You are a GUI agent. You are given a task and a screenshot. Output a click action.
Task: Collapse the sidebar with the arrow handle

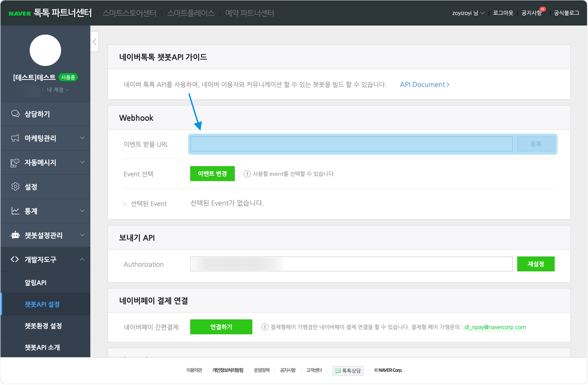coord(94,42)
